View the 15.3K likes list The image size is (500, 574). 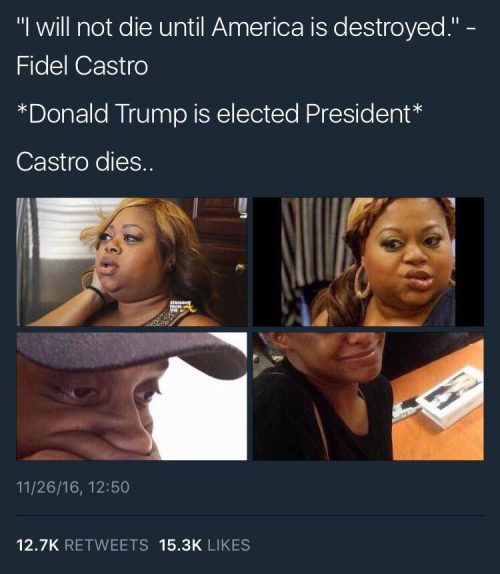pyautogui.click(x=205, y=545)
